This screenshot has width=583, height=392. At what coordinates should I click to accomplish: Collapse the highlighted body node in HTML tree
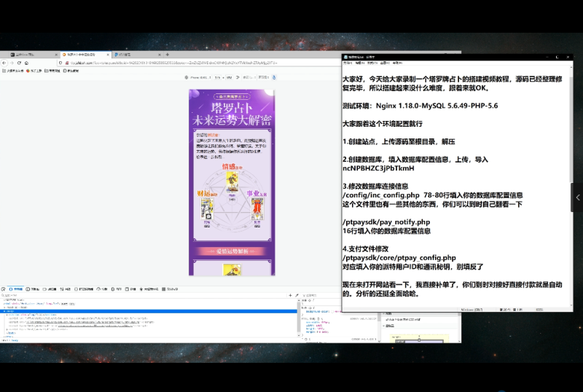pyautogui.click(x=3, y=311)
